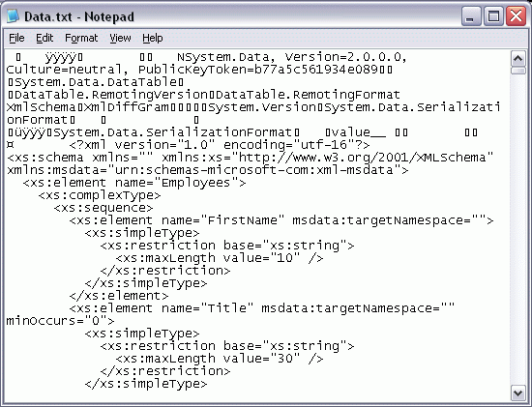Click the vertical scrollbar thumb
Viewport: 532px width, 407px height.
pyautogui.click(x=517, y=71)
